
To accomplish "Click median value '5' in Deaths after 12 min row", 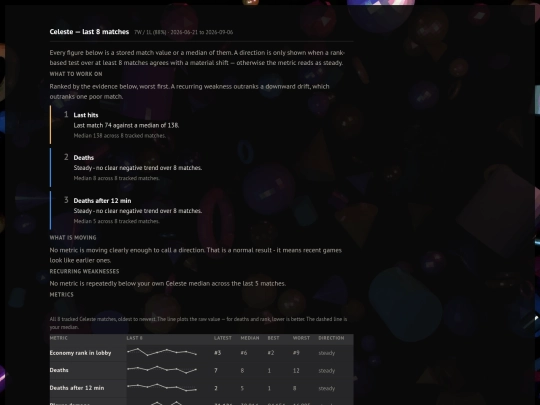I will point(242,388).
